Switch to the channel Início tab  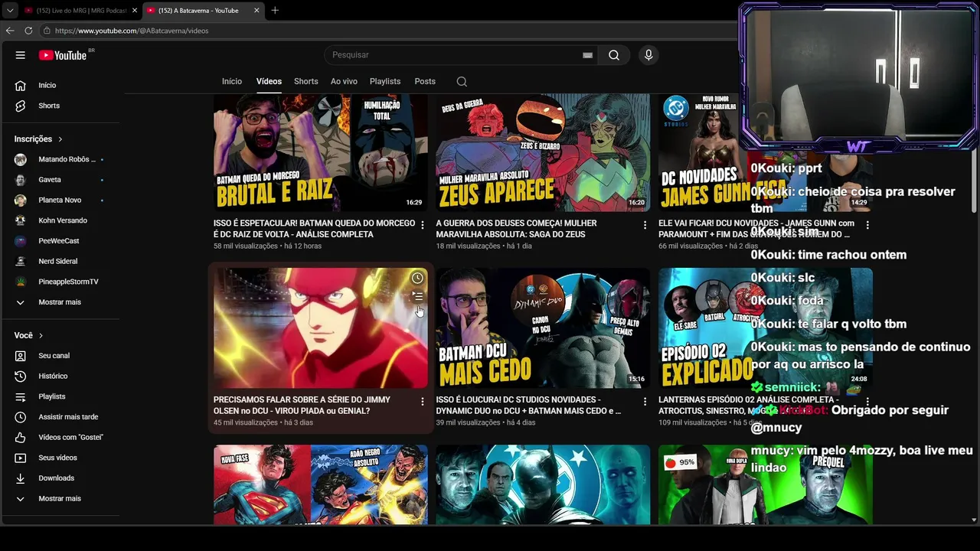[x=232, y=81]
